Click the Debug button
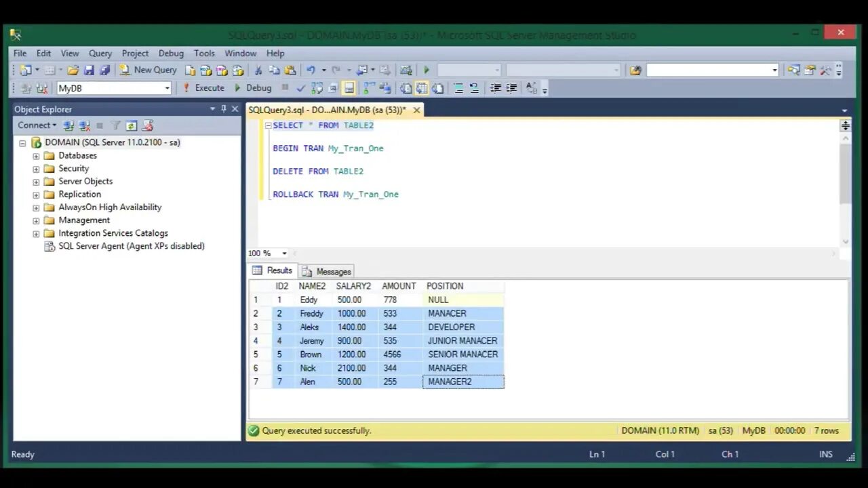Screen dimensions: 868x488 [x=252, y=88]
